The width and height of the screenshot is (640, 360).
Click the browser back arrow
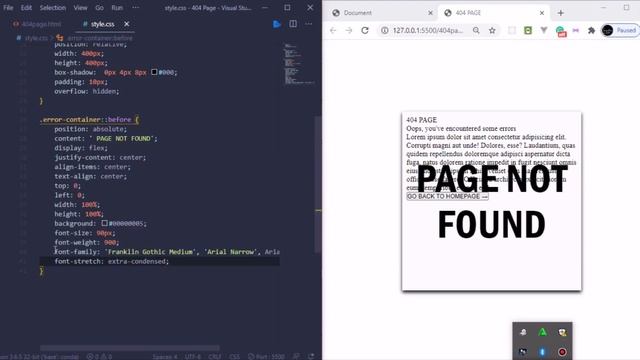coord(333,30)
